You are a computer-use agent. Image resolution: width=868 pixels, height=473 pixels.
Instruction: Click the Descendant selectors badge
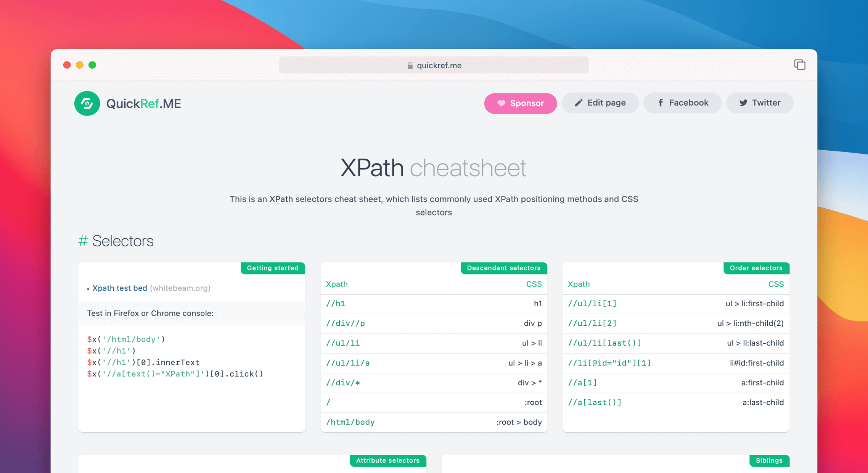504,268
